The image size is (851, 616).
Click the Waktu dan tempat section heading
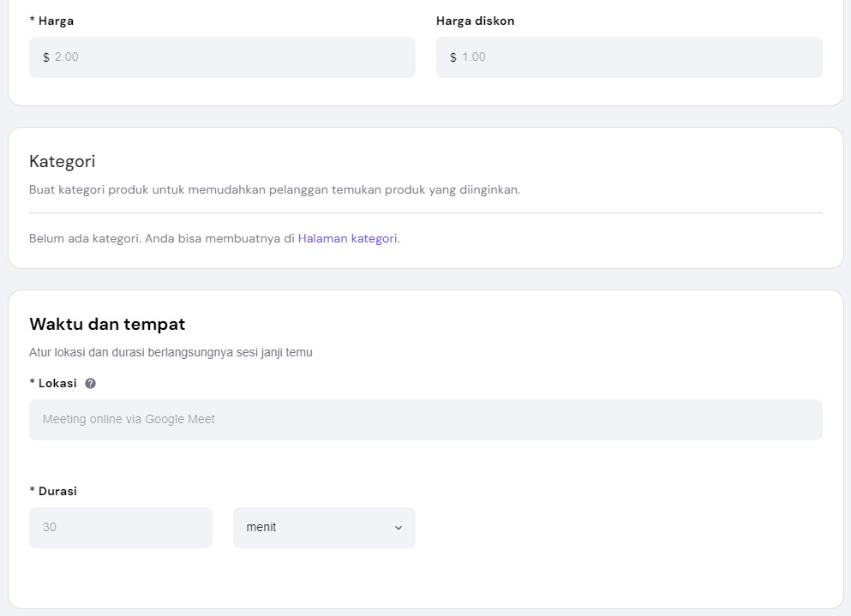(x=106, y=325)
